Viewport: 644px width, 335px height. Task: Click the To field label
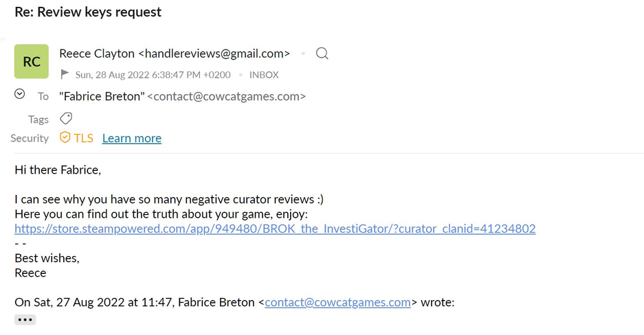point(43,96)
